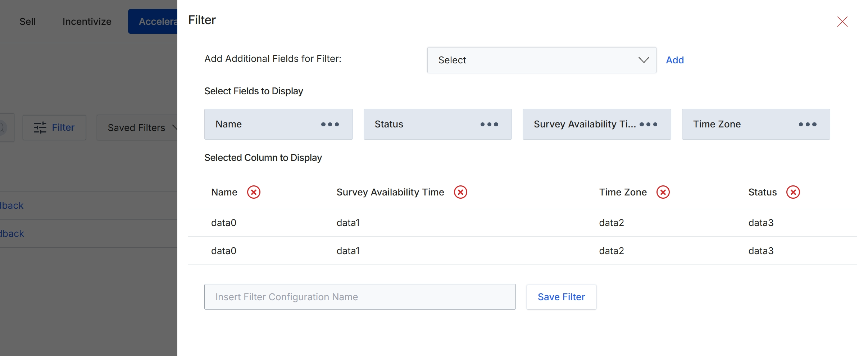Open three-dot menu on the Time Zone chip

click(x=808, y=125)
